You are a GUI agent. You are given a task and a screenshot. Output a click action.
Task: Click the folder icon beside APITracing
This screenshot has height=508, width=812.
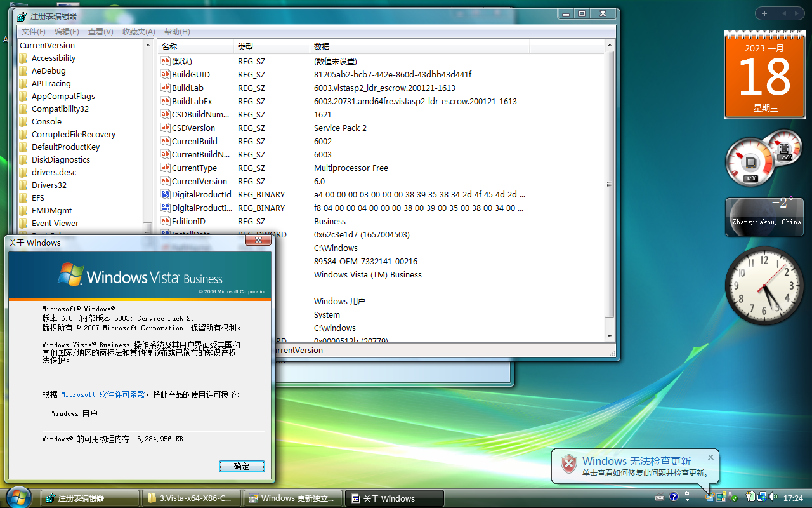pyautogui.click(x=23, y=83)
